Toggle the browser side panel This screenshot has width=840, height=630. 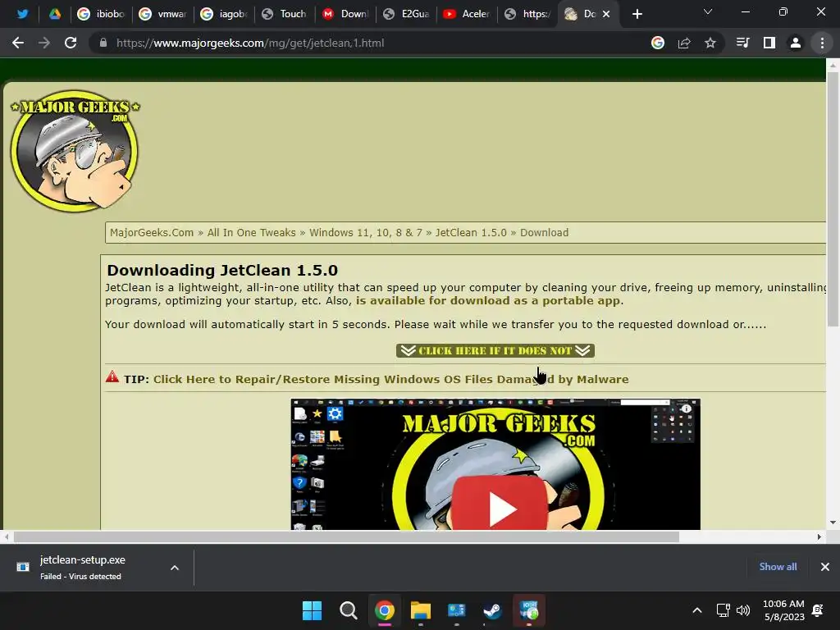769,43
